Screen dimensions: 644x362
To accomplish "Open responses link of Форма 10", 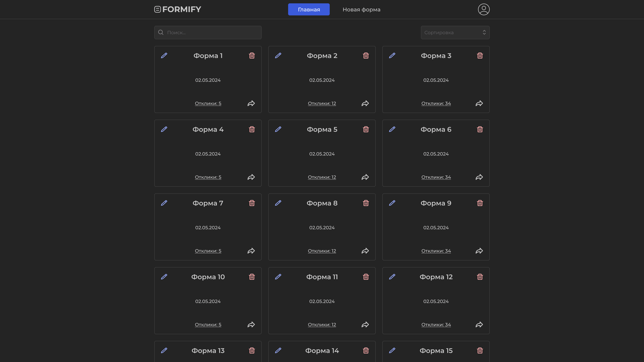I will [x=208, y=324].
